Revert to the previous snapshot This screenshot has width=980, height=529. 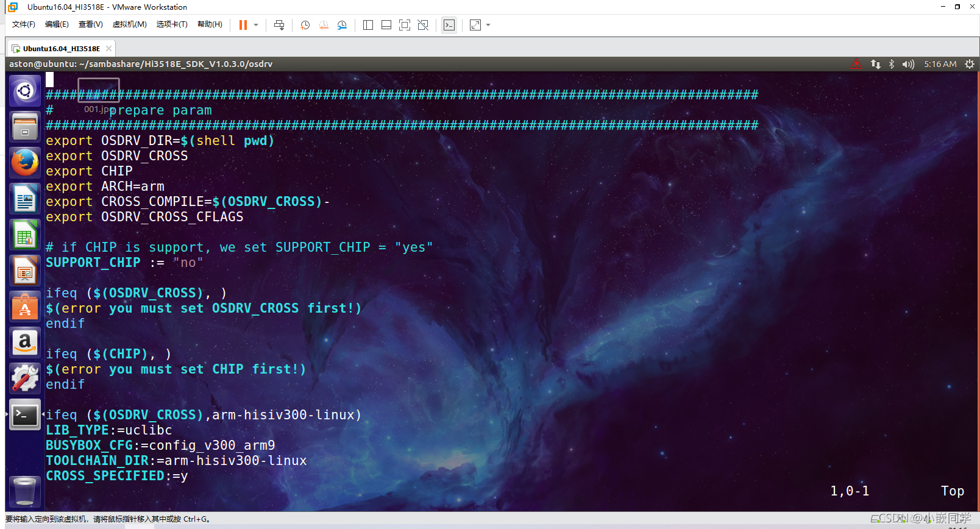(x=324, y=25)
